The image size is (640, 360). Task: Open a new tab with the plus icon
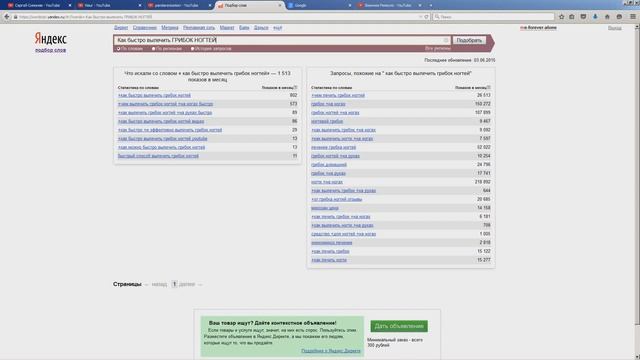431,5
